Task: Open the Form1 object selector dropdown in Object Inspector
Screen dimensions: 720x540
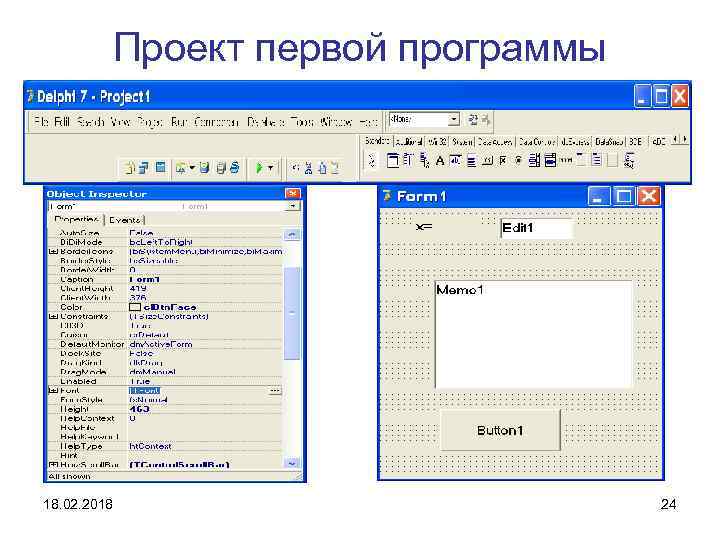Action: pyautogui.click(x=292, y=207)
